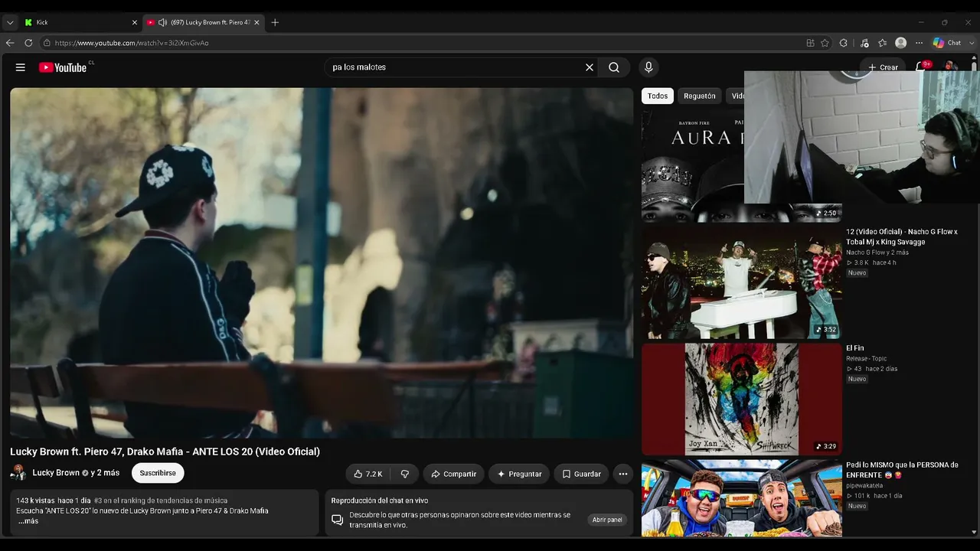Open the Lucky Brown channel name link
This screenshot has width=980, height=551.
tap(56, 473)
